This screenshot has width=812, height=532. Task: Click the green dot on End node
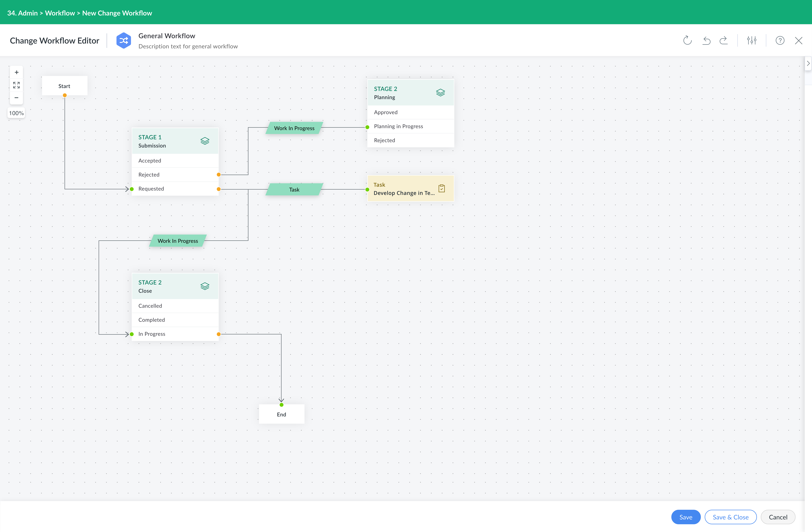click(281, 405)
